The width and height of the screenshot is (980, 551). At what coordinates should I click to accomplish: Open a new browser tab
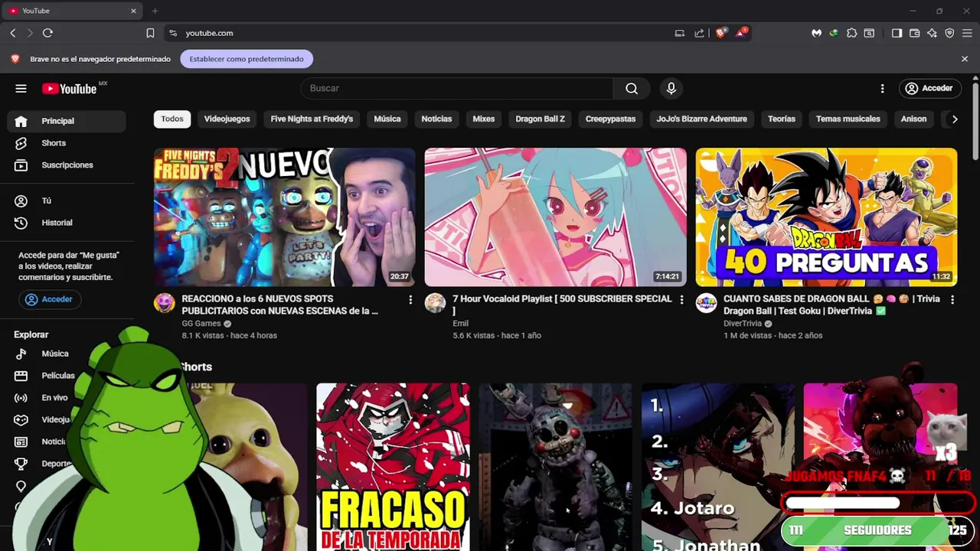click(x=155, y=11)
